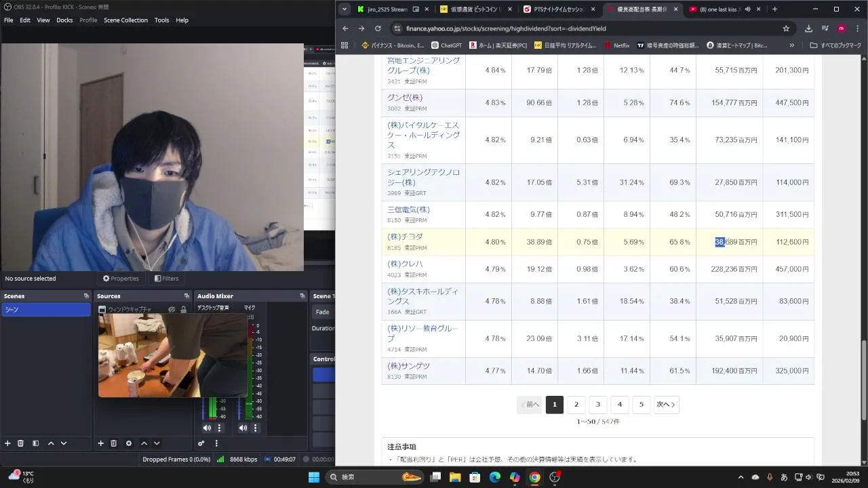Viewport: 868px width, 488px height.
Task: Click 次へ next page button
Action: (666, 405)
